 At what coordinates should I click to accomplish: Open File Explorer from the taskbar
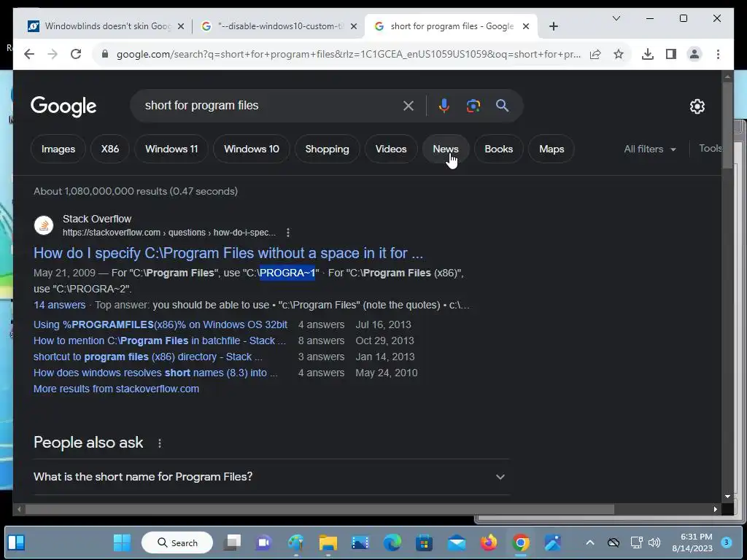click(328, 542)
